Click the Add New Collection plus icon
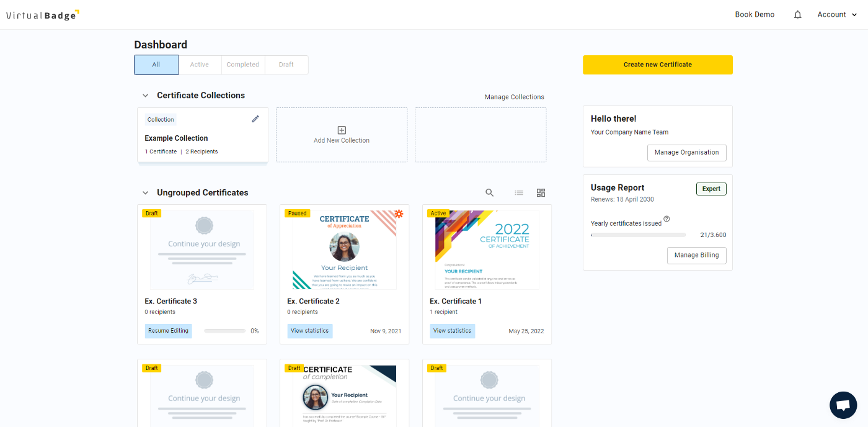 pyautogui.click(x=342, y=130)
